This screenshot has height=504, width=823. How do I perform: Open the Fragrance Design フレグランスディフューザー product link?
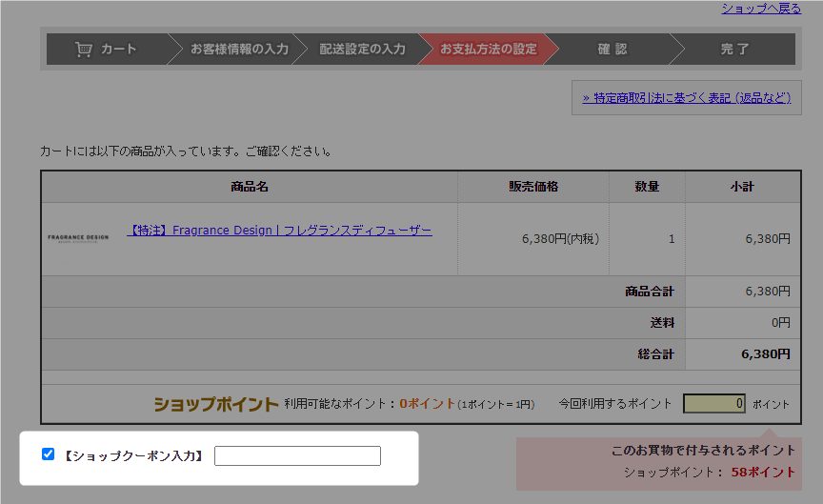[280, 231]
